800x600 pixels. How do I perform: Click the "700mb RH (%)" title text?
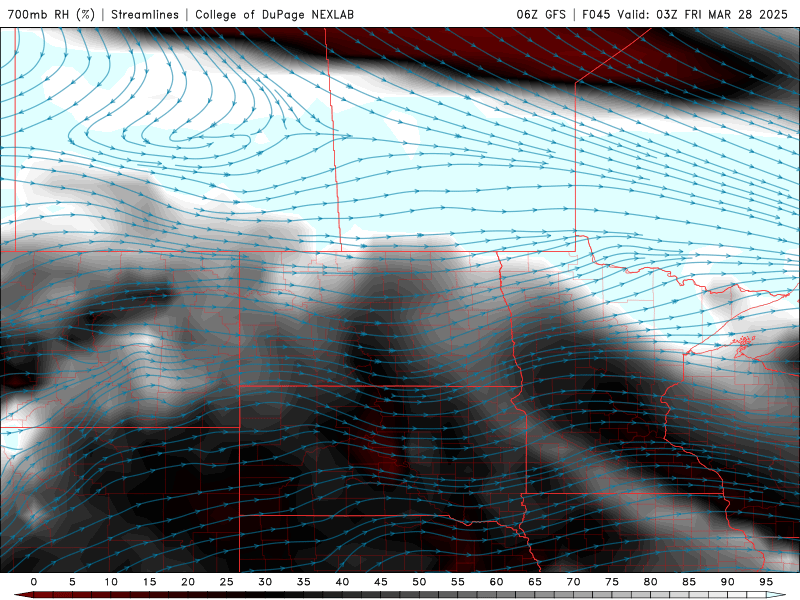pyautogui.click(x=51, y=14)
